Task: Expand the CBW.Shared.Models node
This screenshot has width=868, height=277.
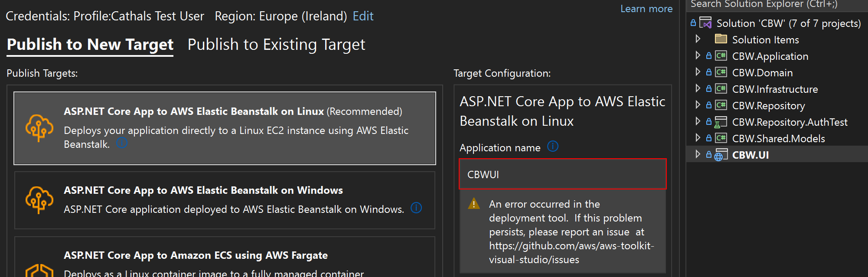Action: click(698, 138)
